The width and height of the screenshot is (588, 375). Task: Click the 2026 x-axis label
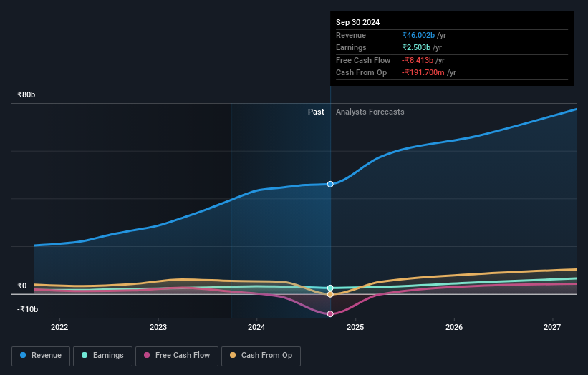click(x=454, y=327)
